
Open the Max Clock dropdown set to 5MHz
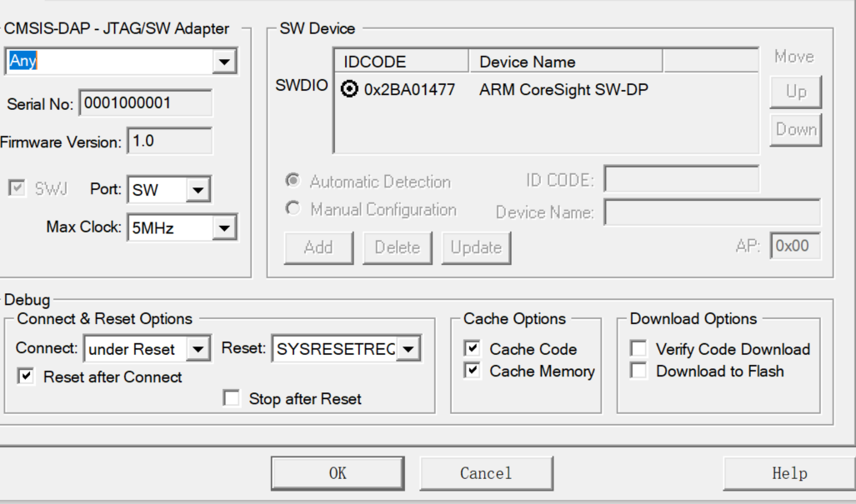tap(225, 227)
